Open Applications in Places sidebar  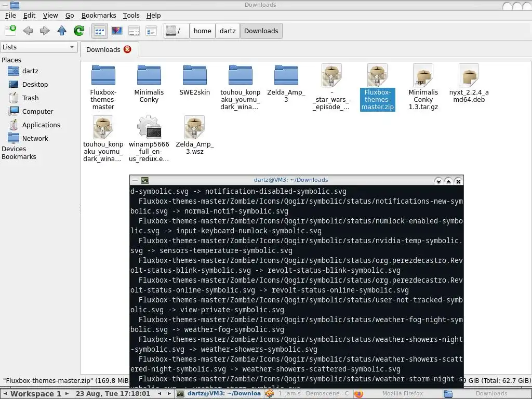[x=41, y=125]
